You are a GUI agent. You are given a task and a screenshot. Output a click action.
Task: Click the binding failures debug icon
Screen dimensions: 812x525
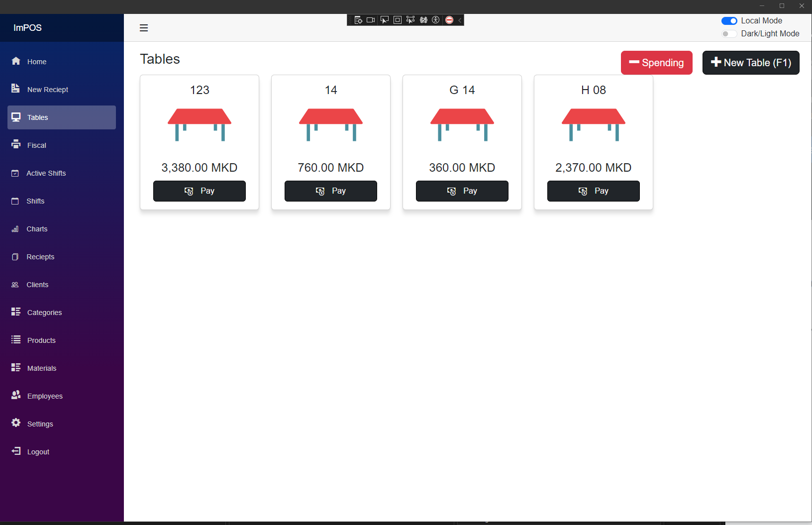(423, 20)
